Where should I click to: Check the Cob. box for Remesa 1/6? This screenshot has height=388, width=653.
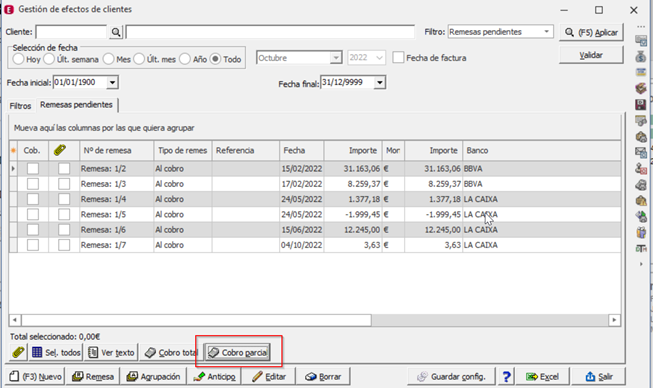(x=32, y=230)
